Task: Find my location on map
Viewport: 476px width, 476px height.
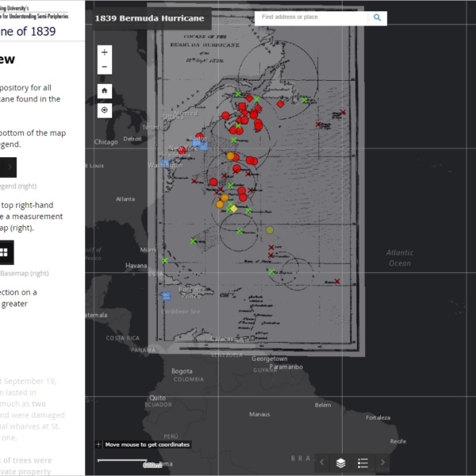Action: click(x=105, y=110)
